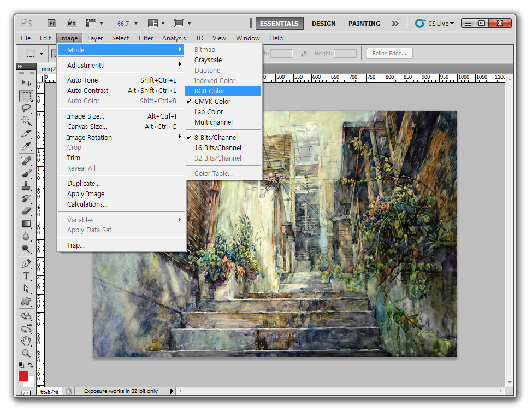Viewport: 532px width, 411px height.
Task: Open Mini Bridge with Mb icon
Action: [71, 23]
